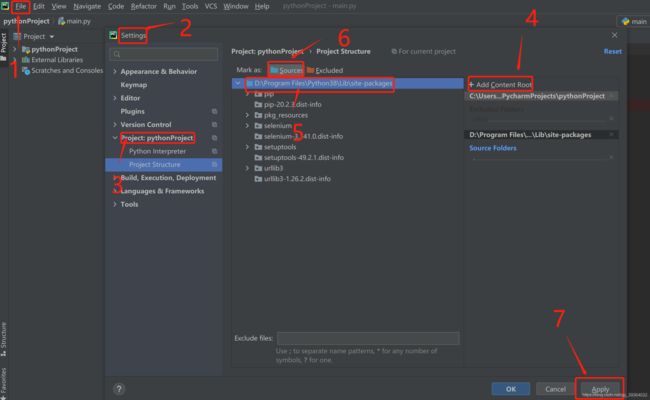This screenshot has width=650, height=400.
Task: Open the Refactor menu
Action: [143, 6]
